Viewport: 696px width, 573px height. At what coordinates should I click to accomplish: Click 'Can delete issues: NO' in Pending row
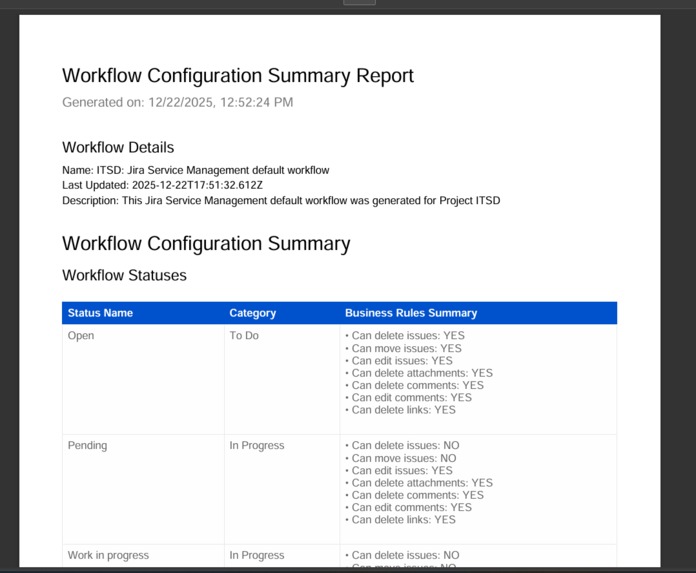[402, 446]
